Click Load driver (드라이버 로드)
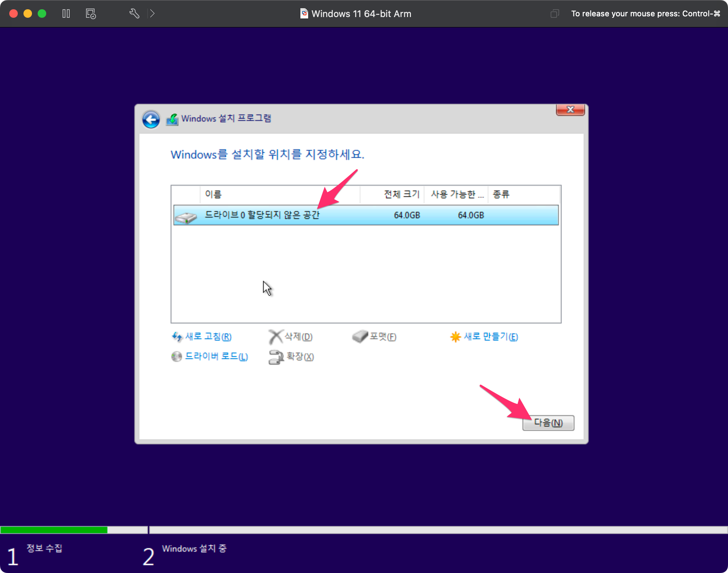The width and height of the screenshot is (728, 573). click(216, 356)
